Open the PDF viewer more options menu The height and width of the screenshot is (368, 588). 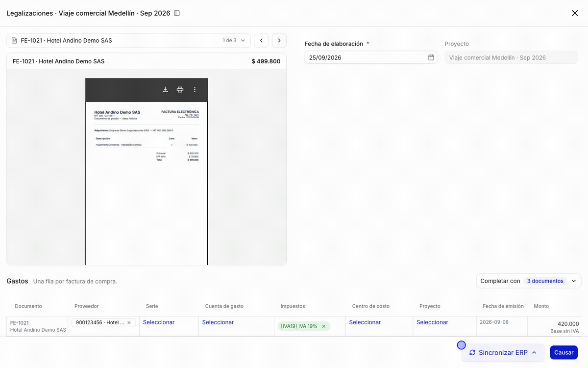coord(195,90)
